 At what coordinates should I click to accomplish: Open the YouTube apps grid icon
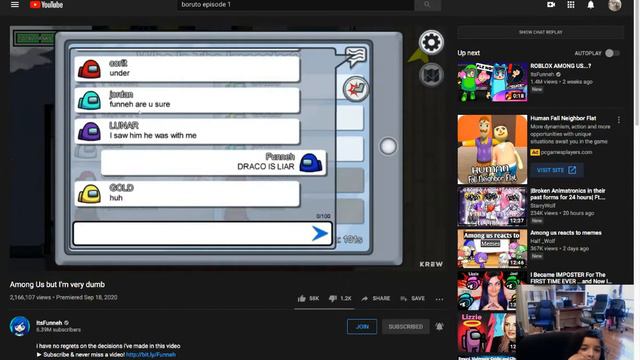[571, 4]
